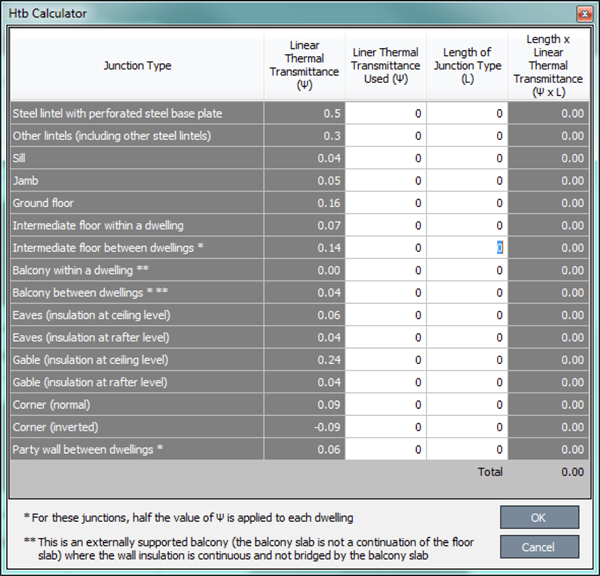Edit Length for Balcony between dwellings
Image resolution: width=600 pixels, height=576 pixels.
pos(467,292)
